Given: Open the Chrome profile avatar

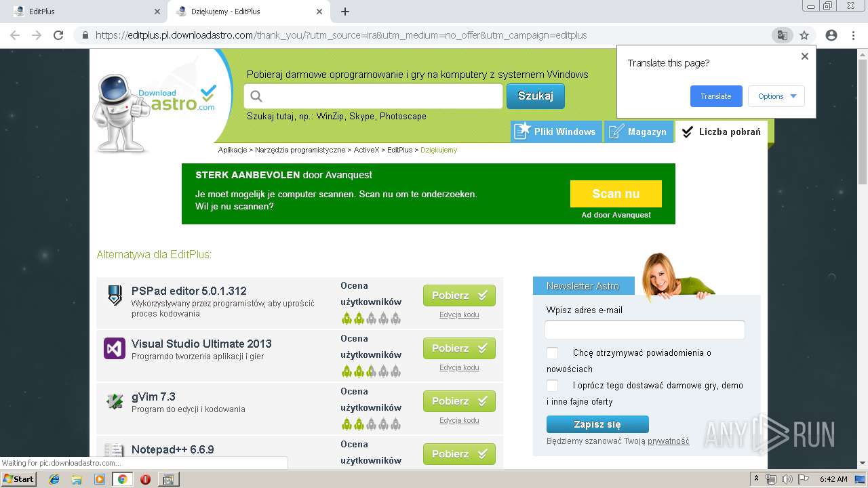Looking at the screenshot, I should pyautogui.click(x=831, y=35).
